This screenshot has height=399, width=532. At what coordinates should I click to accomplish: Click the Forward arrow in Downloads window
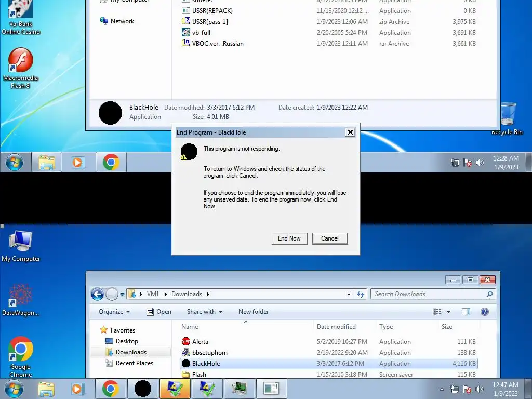tap(112, 294)
